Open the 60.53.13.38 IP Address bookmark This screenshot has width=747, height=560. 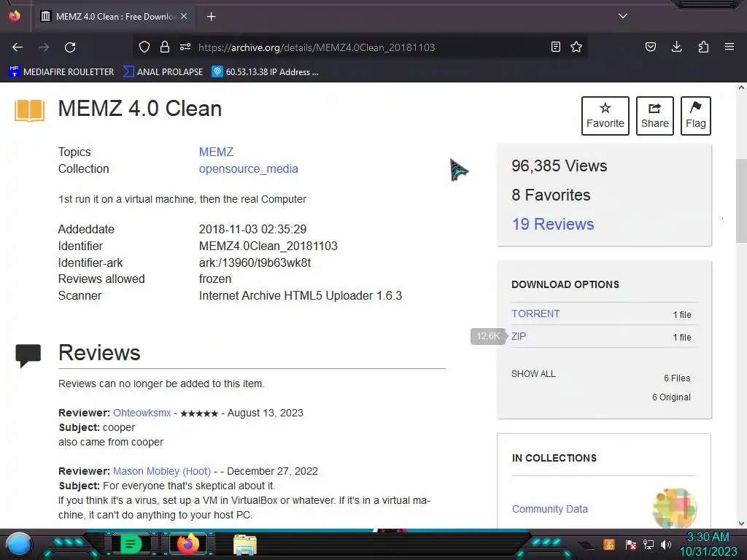[x=265, y=72]
